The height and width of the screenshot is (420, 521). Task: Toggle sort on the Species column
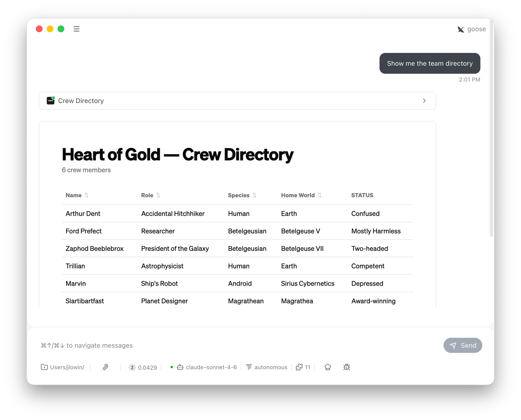[x=254, y=195]
